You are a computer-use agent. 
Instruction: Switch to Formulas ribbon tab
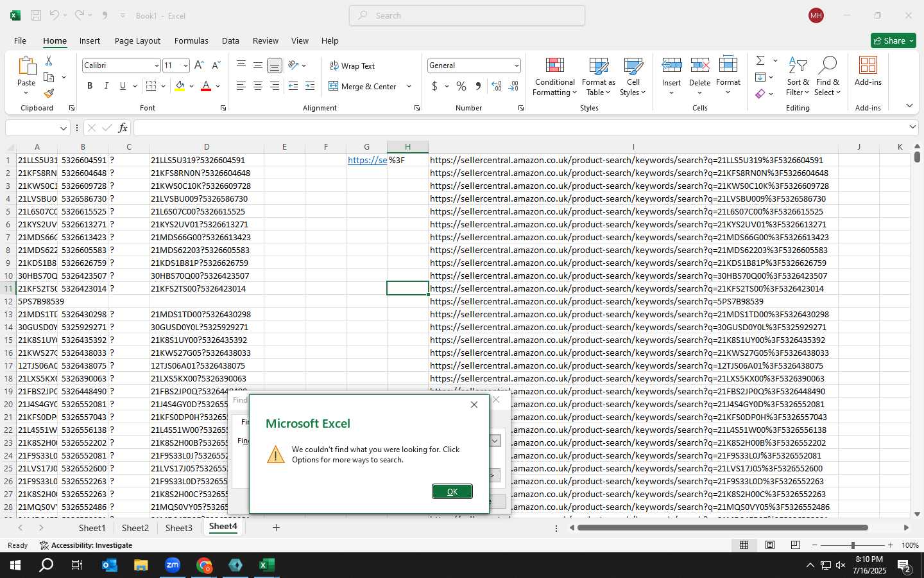(x=191, y=40)
